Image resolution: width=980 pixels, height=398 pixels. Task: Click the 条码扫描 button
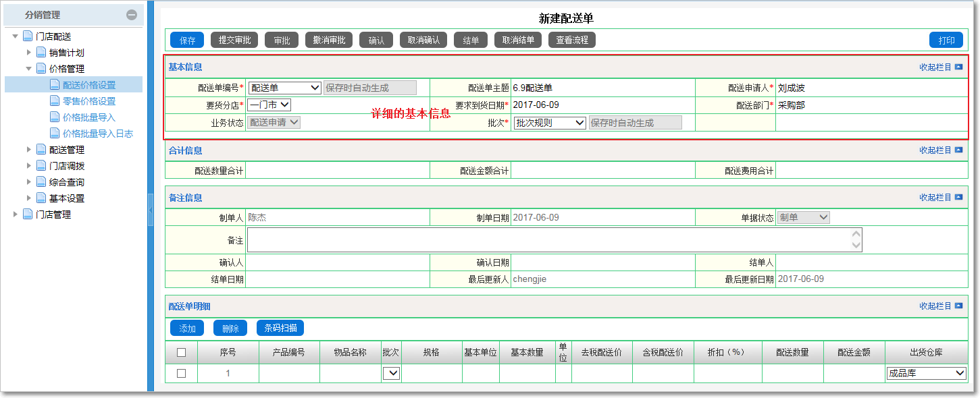(x=280, y=329)
